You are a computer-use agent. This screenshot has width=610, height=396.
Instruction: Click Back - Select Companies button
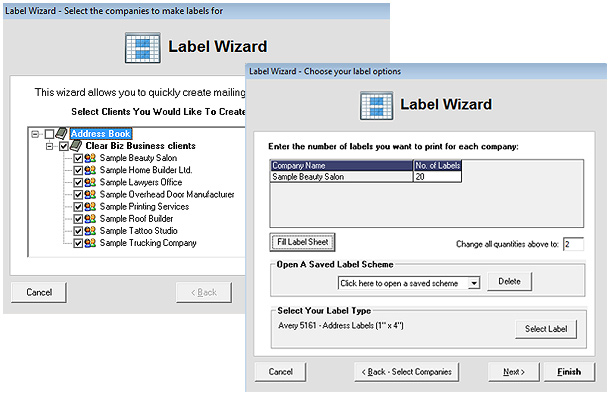click(x=407, y=372)
